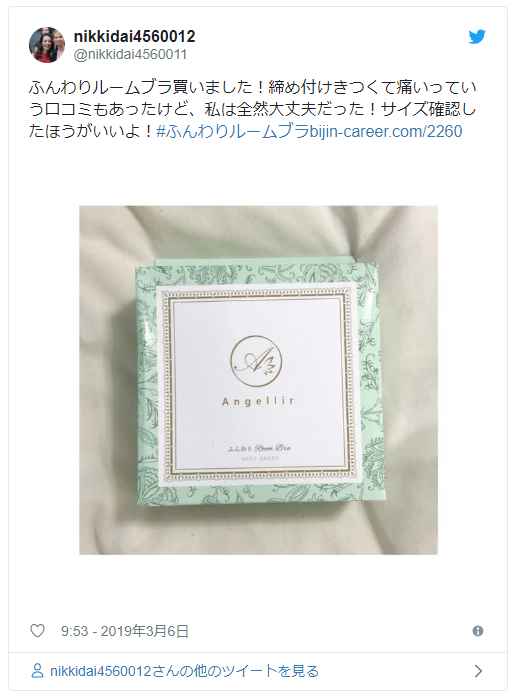
Task: Click the Angellir brand name on box
Action: [x=258, y=402]
